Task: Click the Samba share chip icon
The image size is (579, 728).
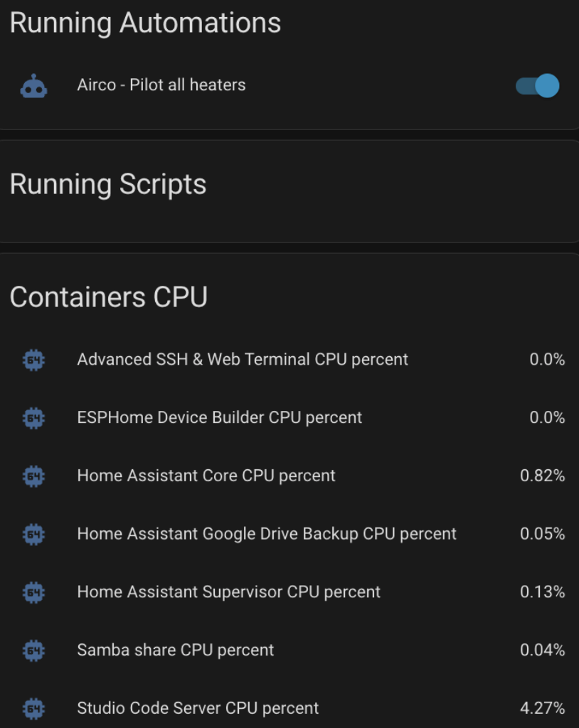Action: pyautogui.click(x=33, y=651)
